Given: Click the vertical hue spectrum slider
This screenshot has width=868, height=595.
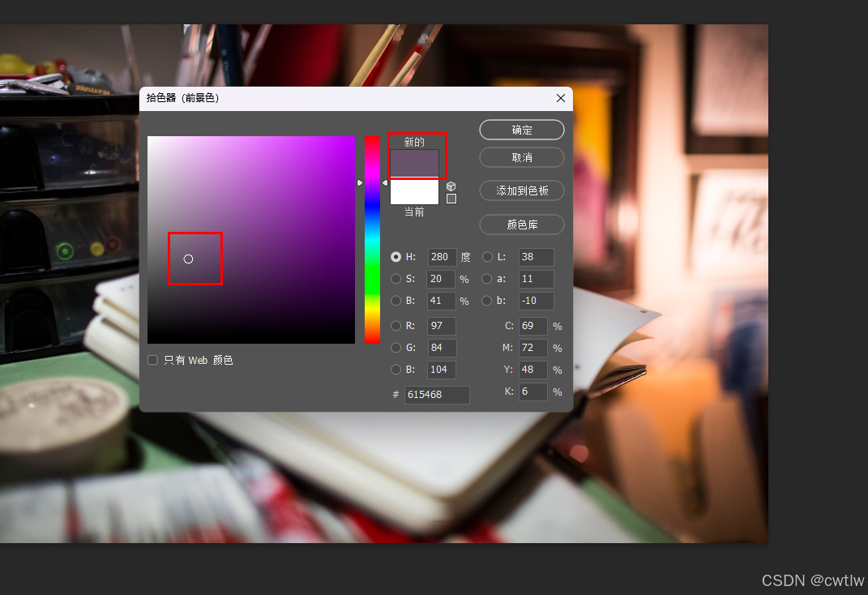Looking at the screenshot, I should click(x=373, y=240).
